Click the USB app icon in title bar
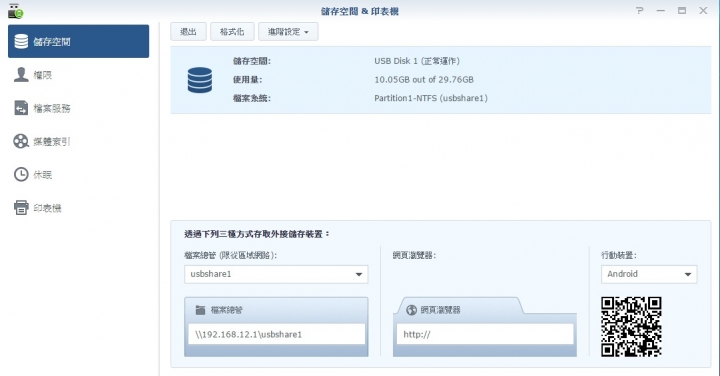 [16, 11]
